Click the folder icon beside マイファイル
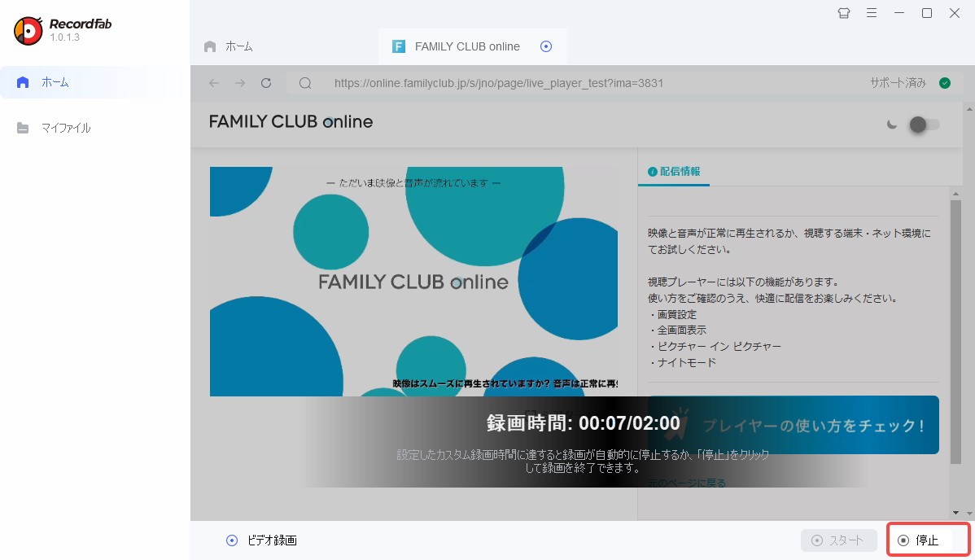The width and height of the screenshot is (975, 560). click(23, 128)
